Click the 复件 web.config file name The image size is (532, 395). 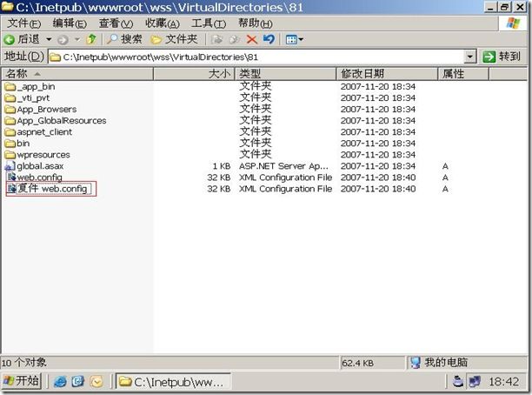(53, 189)
